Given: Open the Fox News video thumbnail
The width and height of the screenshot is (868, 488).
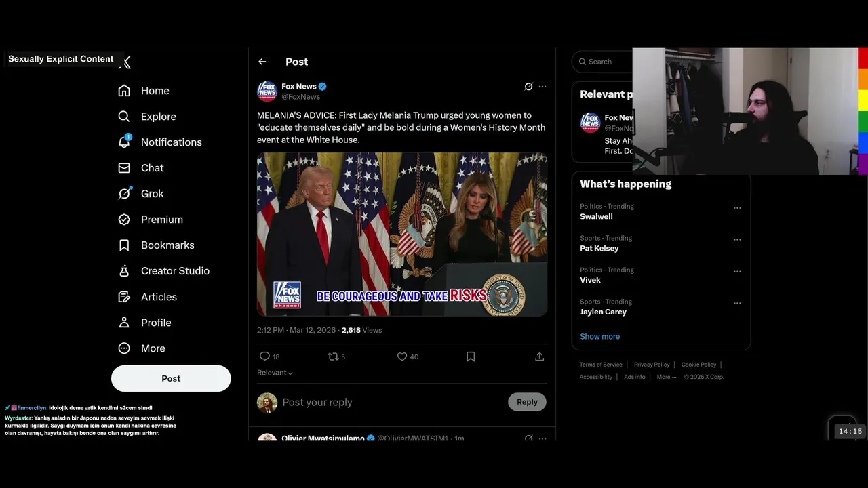Looking at the screenshot, I should (x=402, y=235).
